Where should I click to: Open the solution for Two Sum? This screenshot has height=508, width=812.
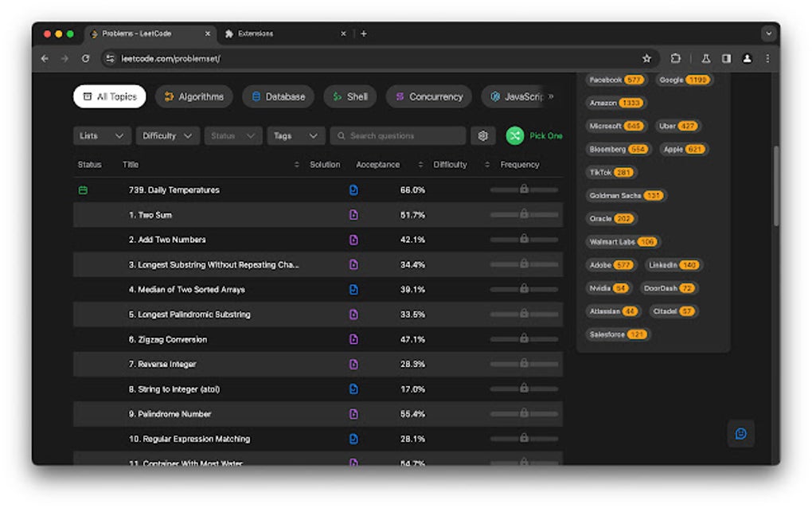(353, 214)
